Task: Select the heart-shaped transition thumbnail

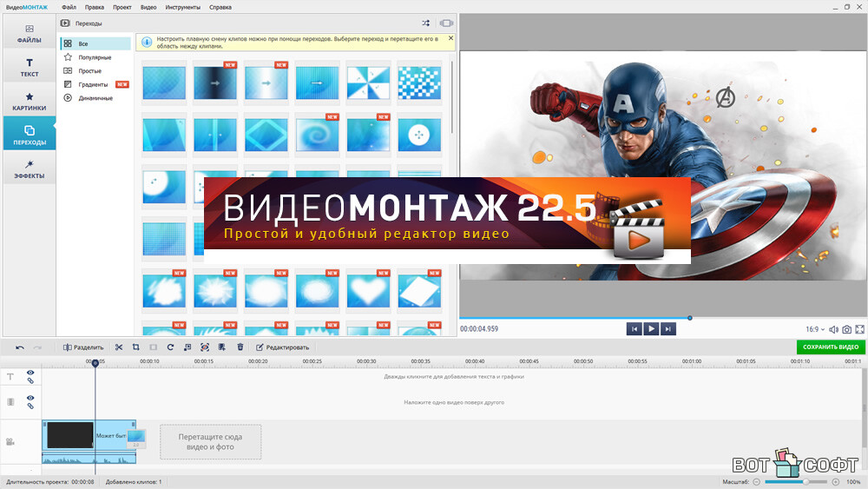Action: tap(368, 291)
